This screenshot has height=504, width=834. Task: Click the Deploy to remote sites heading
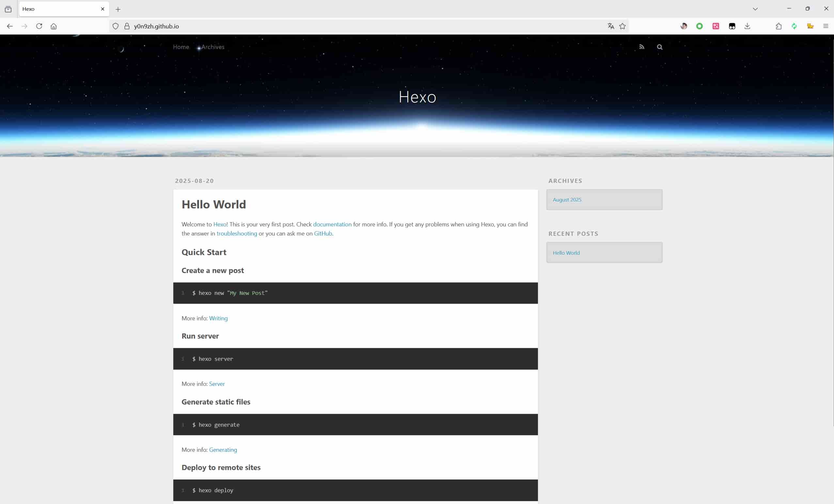click(x=221, y=467)
